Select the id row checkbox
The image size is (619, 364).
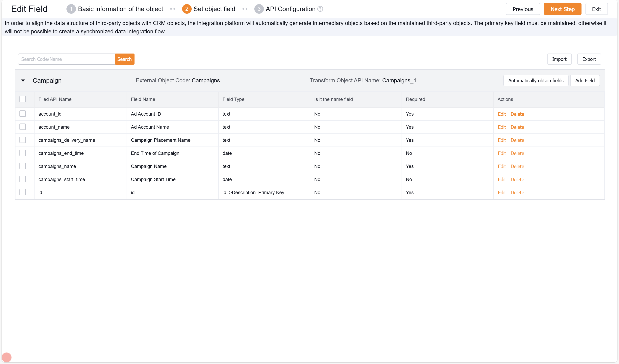click(x=23, y=192)
